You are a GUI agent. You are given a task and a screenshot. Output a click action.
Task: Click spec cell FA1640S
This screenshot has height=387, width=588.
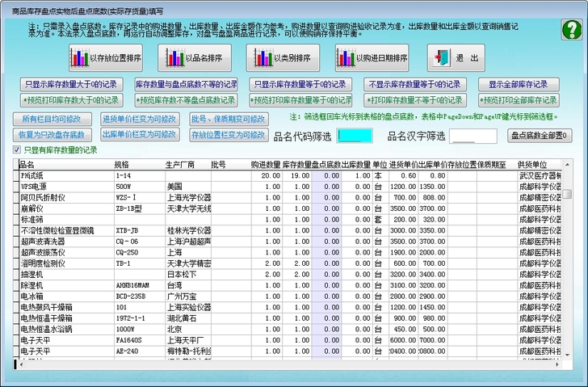pos(140,340)
